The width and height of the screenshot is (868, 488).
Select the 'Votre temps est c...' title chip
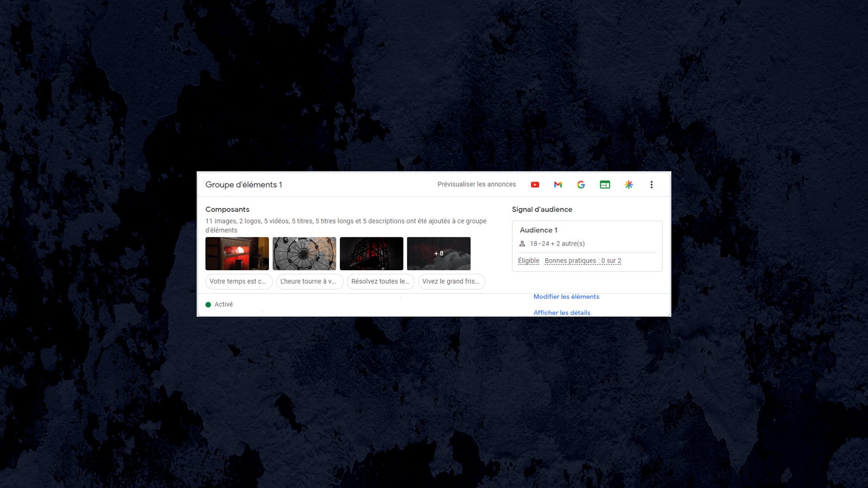pyautogui.click(x=239, y=282)
